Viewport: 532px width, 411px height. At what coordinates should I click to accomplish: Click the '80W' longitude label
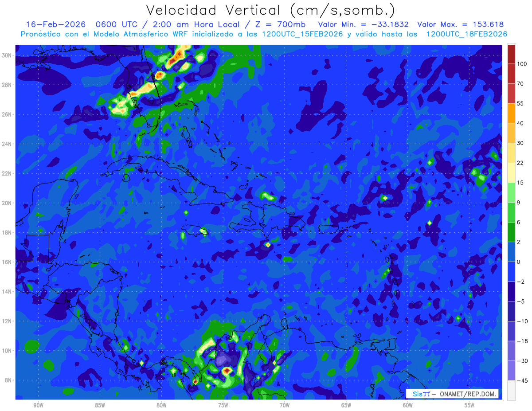coord(161,405)
